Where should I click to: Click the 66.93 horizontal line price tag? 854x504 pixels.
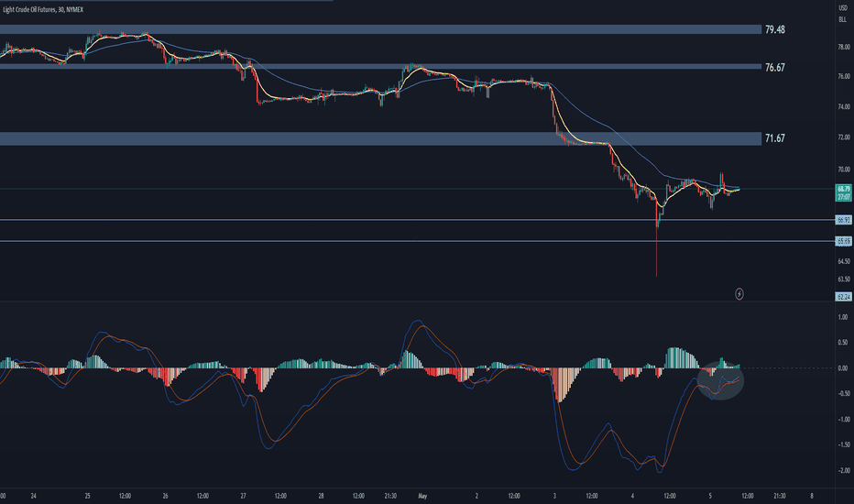(843, 220)
